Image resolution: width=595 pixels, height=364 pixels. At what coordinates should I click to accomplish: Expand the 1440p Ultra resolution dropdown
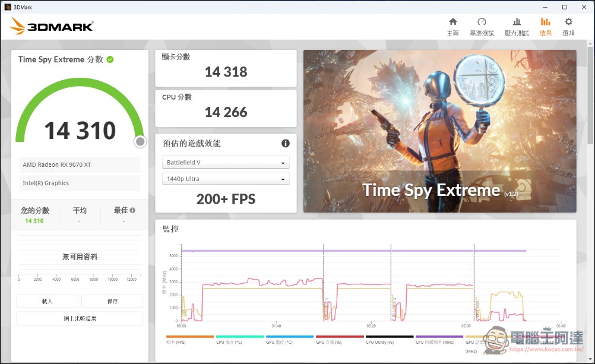(x=226, y=179)
